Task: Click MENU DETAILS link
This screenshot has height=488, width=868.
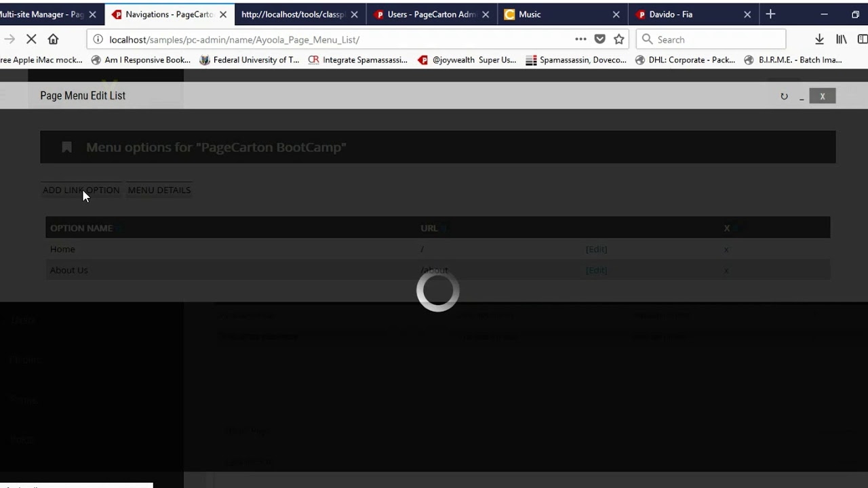Action: pyautogui.click(x=159, y=190)
